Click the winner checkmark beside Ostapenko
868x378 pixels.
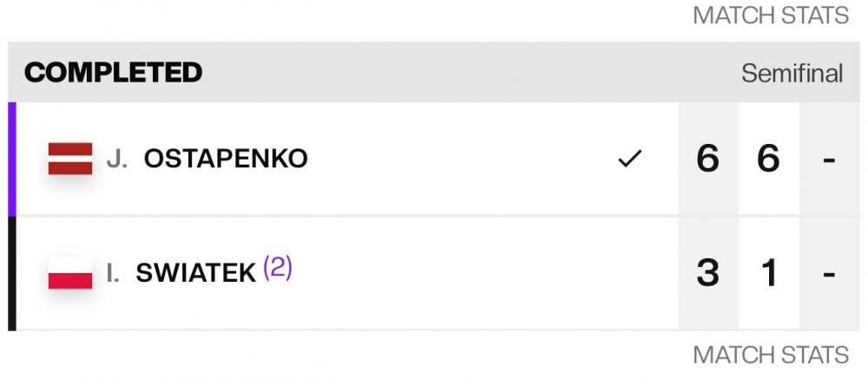[x=629, y=160]
